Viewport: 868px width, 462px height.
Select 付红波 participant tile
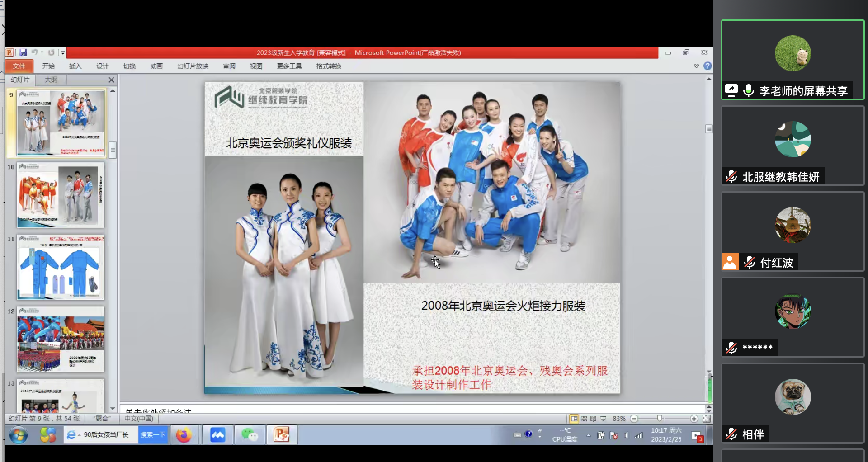point(793,231)
